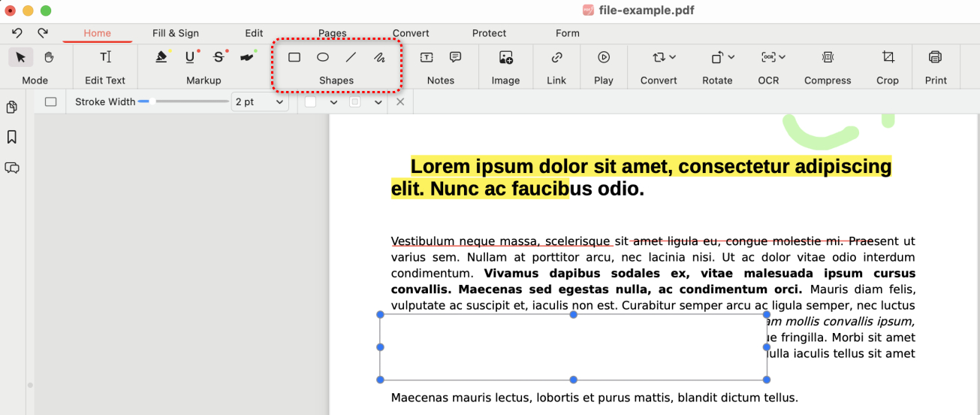Open the Protect tab
Viewport: 980px width, 415px height.
(489, 33)
